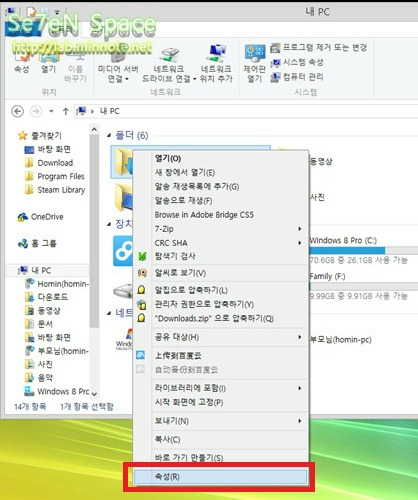Select Windows 8 Pro tree item
This screenshot has height=500, width=418.
point(57,391)
